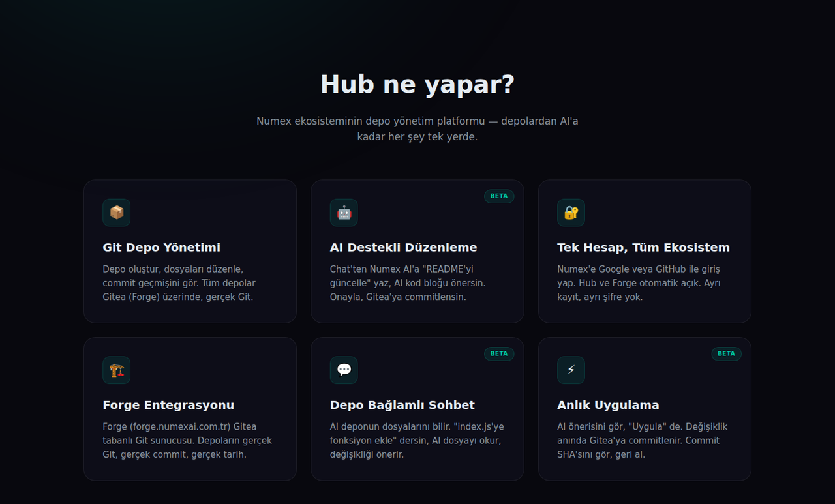This screenshot has width=835, height=504.
Task: Select the "Git Depo Yönetimi" card title
Action: [162, 248]
